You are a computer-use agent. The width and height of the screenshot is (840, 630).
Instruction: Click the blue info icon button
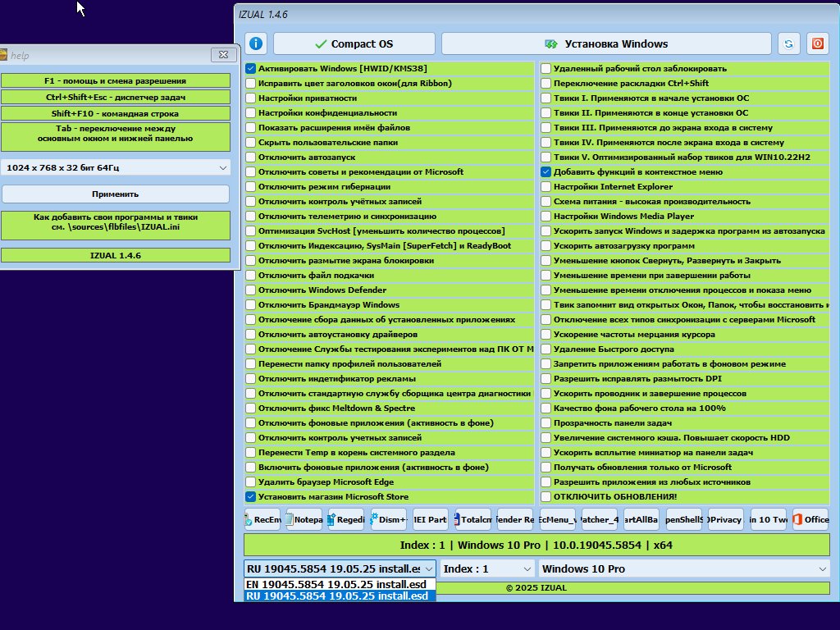[x=256, y=43]
